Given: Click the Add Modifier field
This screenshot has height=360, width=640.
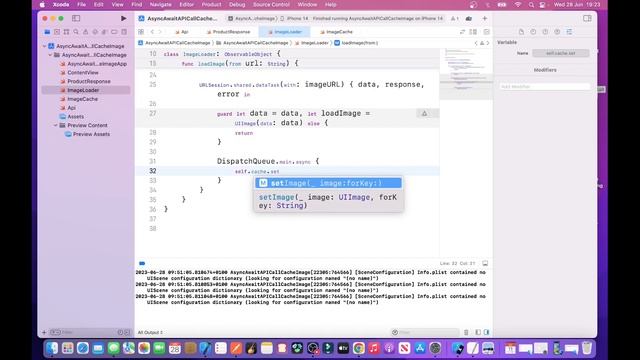Looking at the screenshot, I should tap(544, 87).
